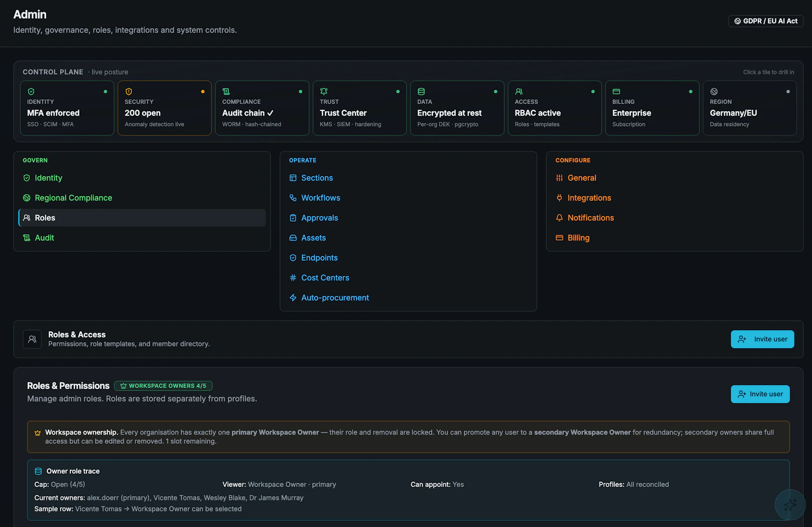Viewport: 812px width, 527px height.
Task: Click the Cost Centers hash icon
Action: 293,277
